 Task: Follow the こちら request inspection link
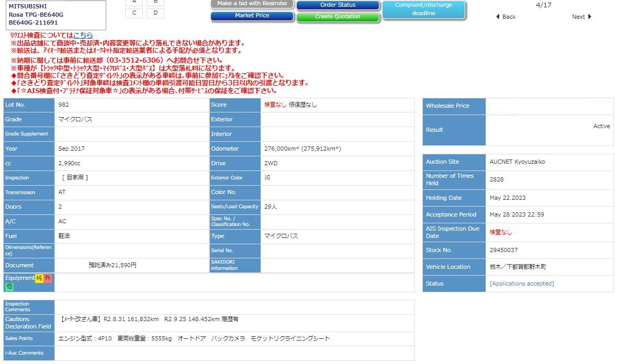83,35
